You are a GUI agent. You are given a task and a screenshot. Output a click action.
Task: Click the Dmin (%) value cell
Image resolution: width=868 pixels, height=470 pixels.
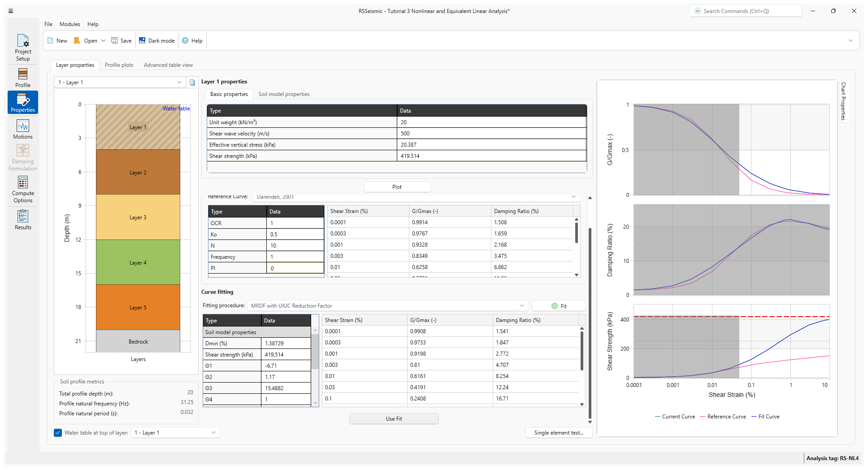(286, 344)
